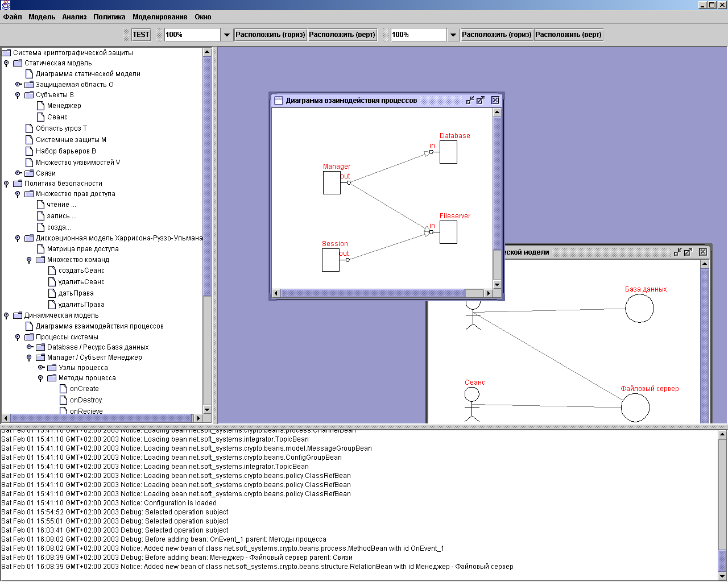728x582 pixels.
Task: Select the Менеджер document icon
Action: pos(41,105)
